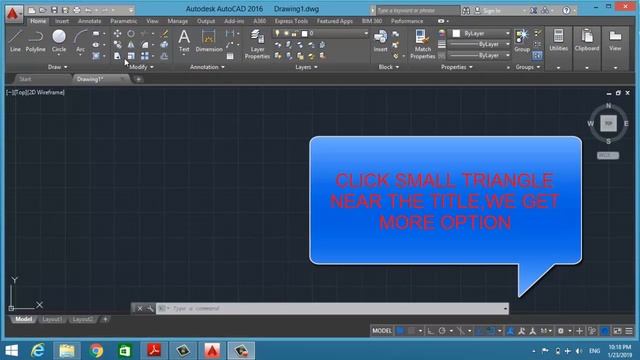
Task: Click the AutoCAD application menu logo
Action: tap(13, 13)
